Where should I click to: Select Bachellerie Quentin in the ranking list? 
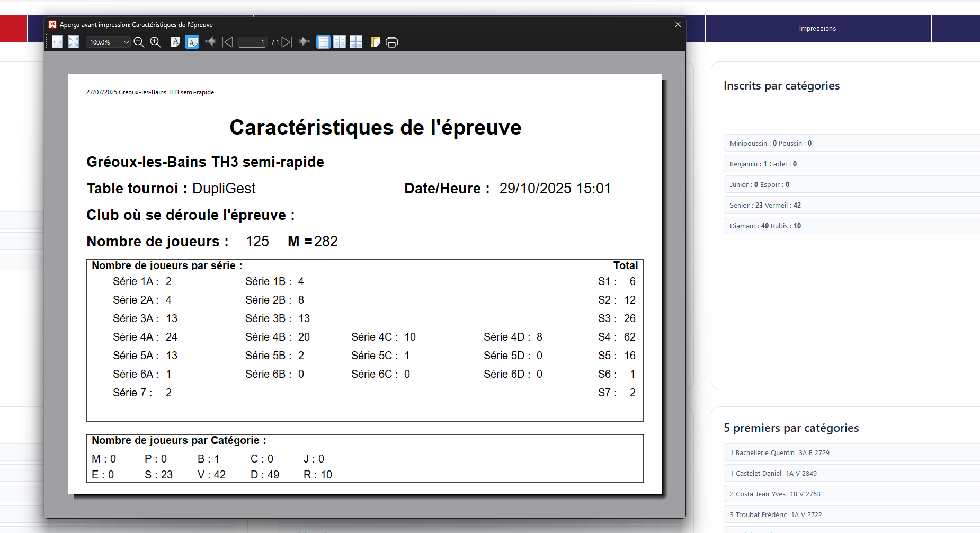point(765,453)
